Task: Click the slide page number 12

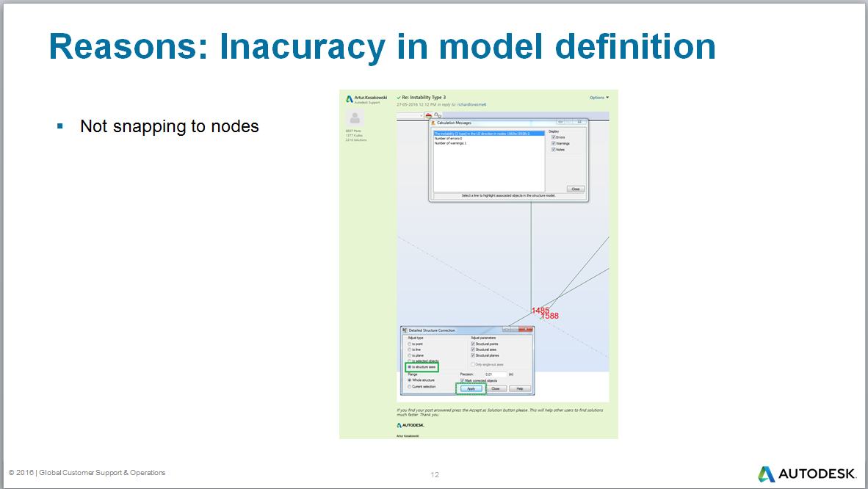Action: click(435, 474)
